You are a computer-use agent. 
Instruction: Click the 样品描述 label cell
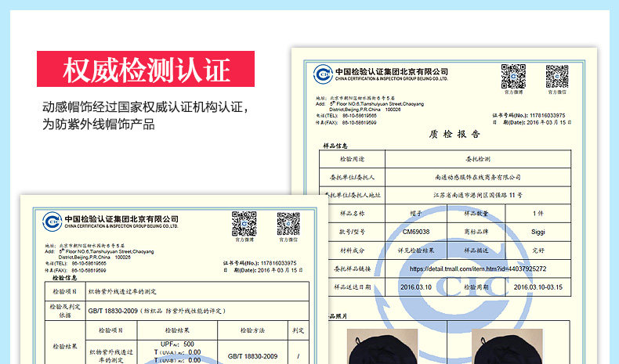click(476, 250)
